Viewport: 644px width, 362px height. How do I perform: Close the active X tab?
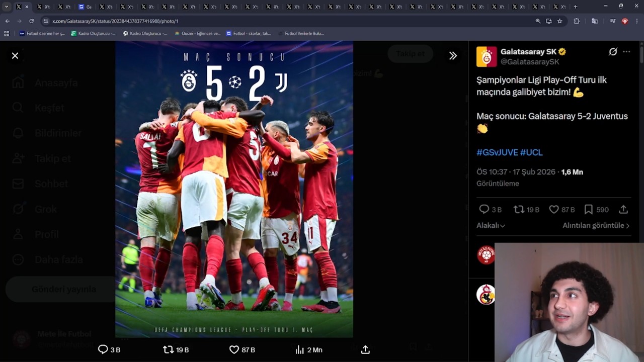click(27, 7)
